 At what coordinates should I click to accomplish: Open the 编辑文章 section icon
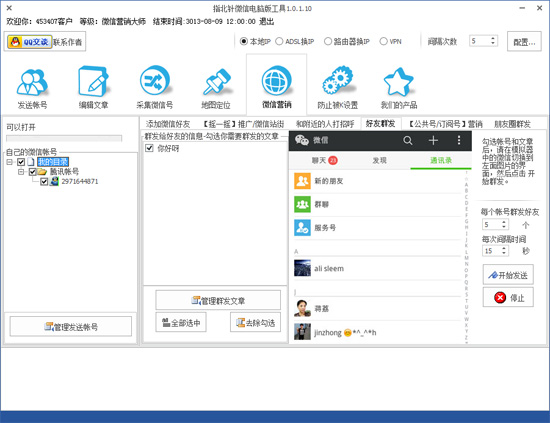coord(93,81)
